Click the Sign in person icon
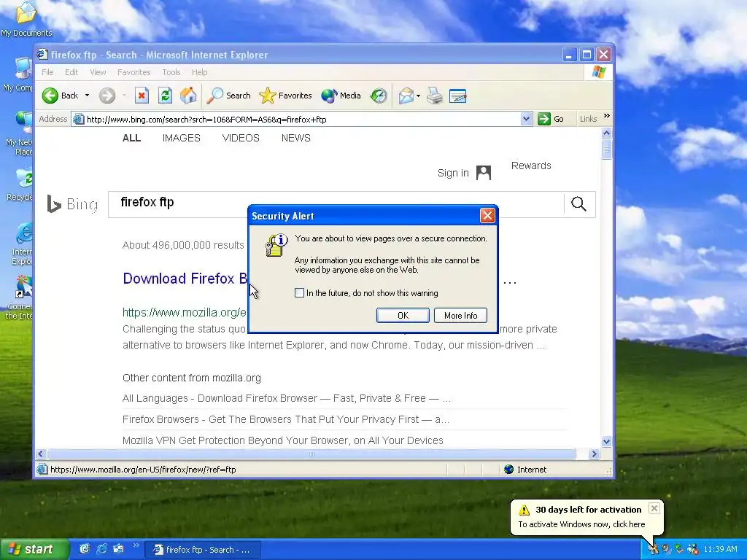Image resolution: width=747 pixels, height=560 pixels. pyautogui.click(x=484, y=172)
